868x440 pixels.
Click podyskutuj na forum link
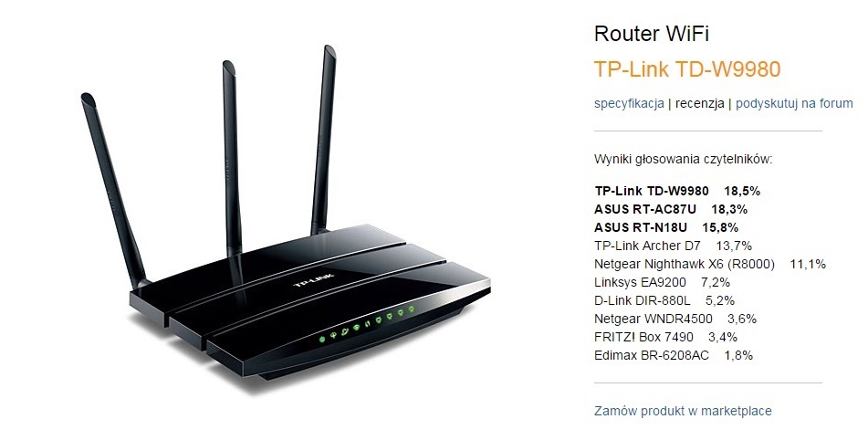[794, 103]
